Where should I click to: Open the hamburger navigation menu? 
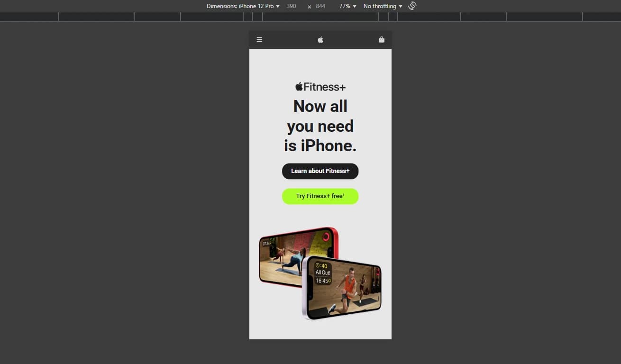coord(259,39)
